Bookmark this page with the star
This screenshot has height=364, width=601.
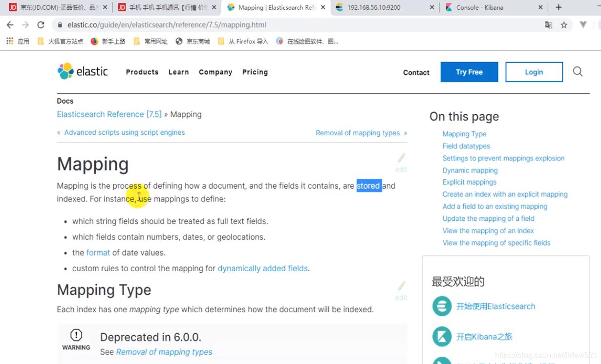pos(564,25)
